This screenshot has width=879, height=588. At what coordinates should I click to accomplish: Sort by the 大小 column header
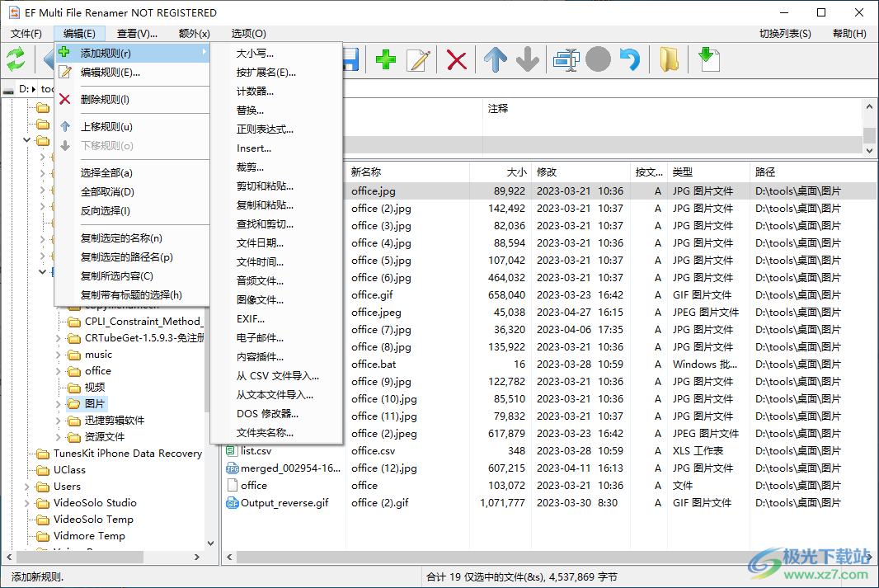pyautogui.click(x=501, y=172)
